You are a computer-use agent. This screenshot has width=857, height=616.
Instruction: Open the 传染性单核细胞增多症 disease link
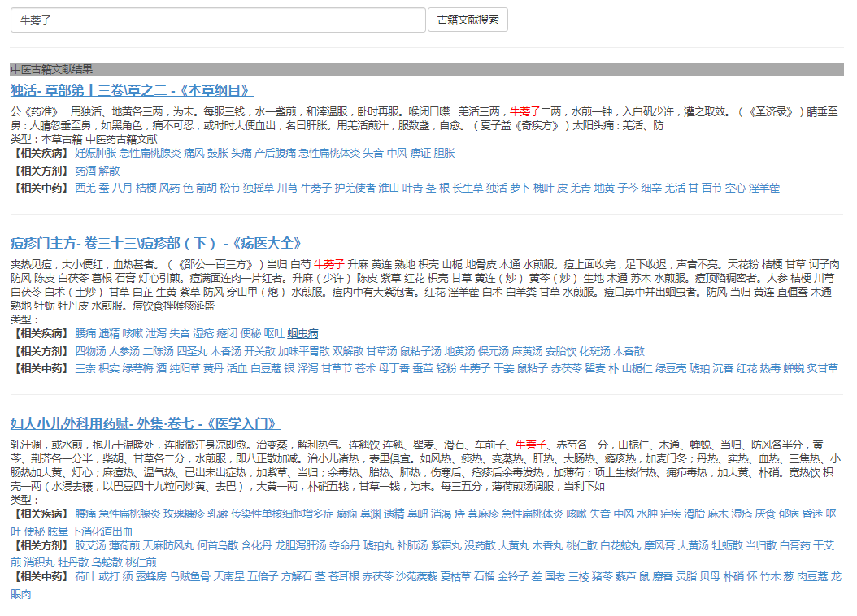(x=282, y=514)
